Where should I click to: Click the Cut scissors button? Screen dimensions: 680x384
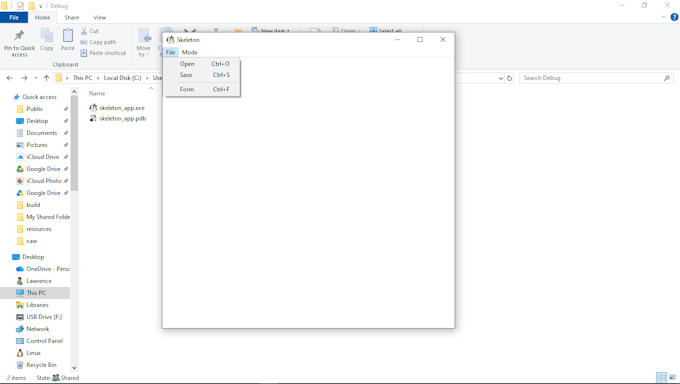point(89,31)
